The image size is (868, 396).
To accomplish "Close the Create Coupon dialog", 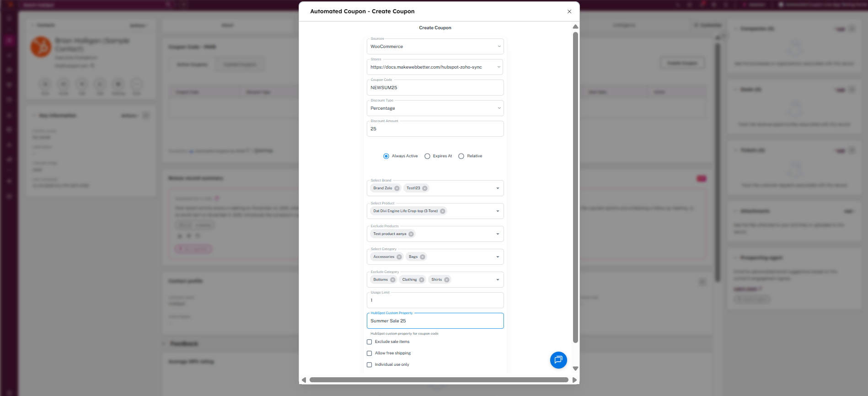I will pyautogui.click(x=569, y=11).
